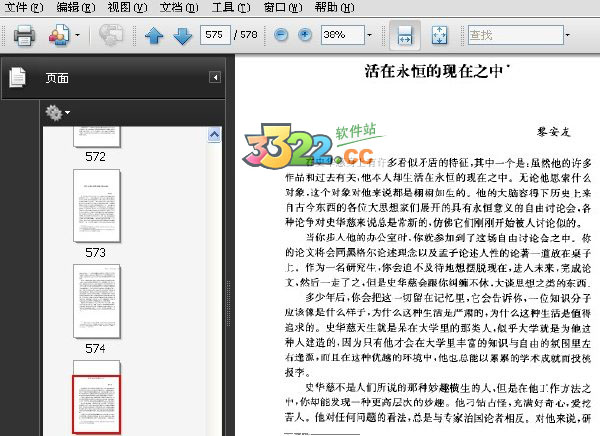600x436 pixels.
Task: Open the thumbnail options gear menu
Action: tap(58, 112)
